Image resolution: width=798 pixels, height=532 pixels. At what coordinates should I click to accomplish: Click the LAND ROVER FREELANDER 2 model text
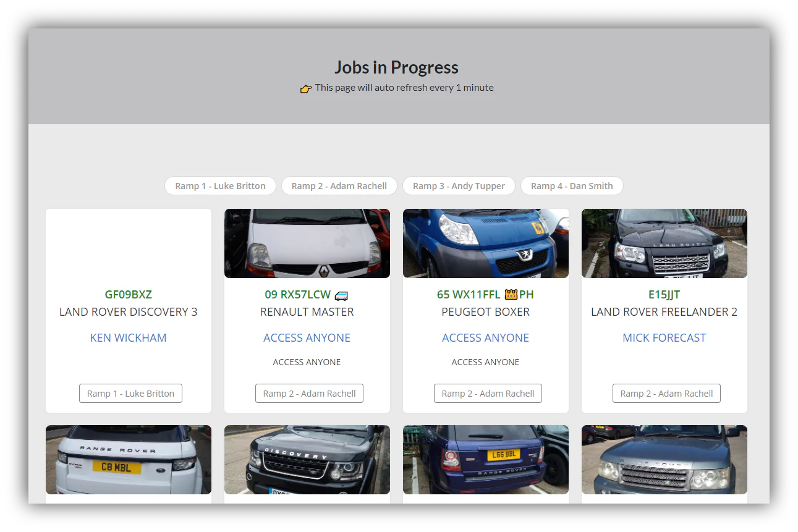(664, 312)
